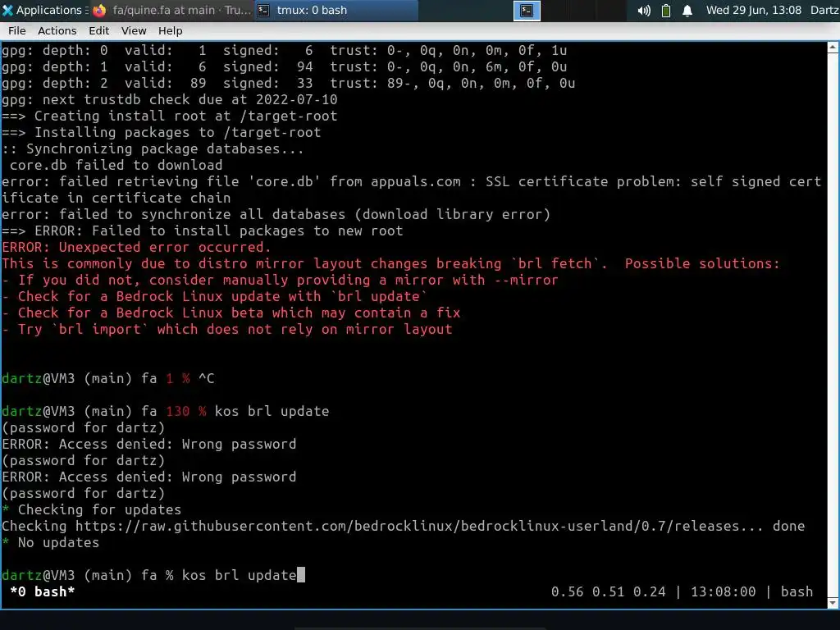Click the scrollbar up arrow of the terminal
The width and height of the screenshot is (840, 630).
(x=833, y=47)
